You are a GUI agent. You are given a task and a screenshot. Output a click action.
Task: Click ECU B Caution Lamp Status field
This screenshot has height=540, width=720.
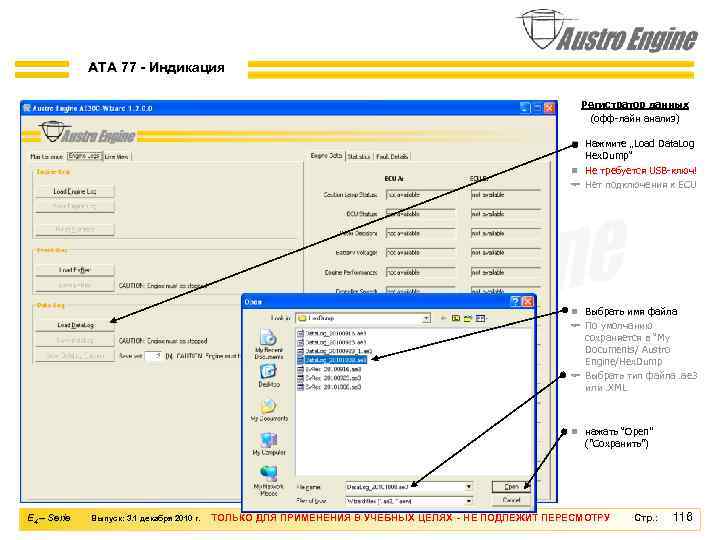coord(505,195)
